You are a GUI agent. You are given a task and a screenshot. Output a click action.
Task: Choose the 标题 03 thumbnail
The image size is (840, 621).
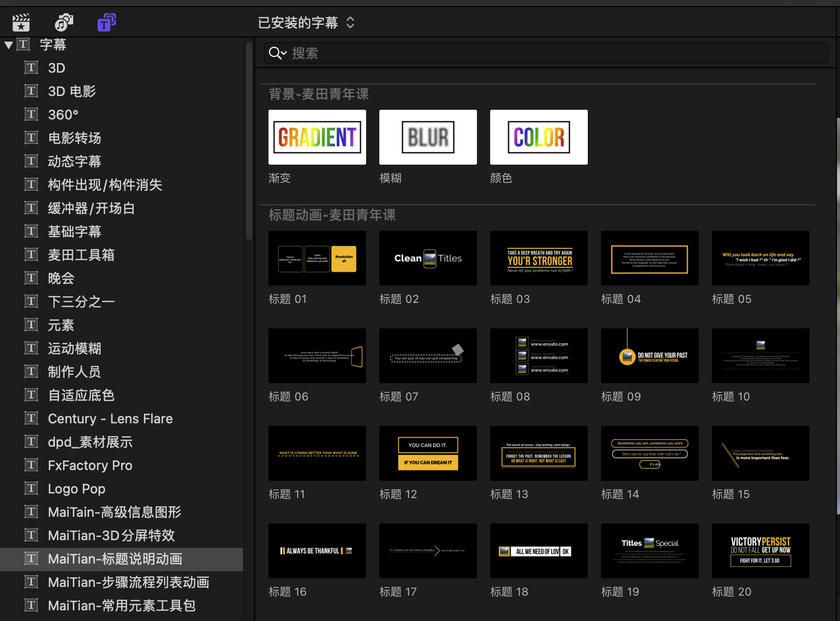(539, 258)
